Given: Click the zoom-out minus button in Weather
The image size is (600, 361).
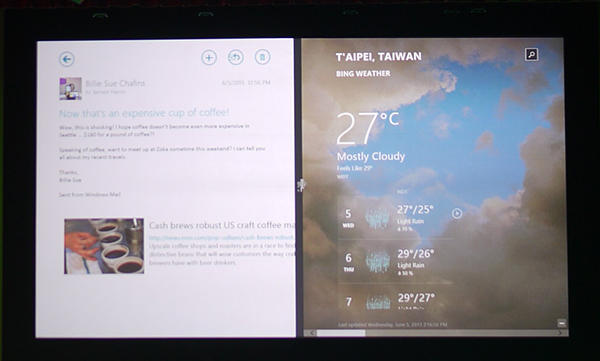Looking at the screenshot, I should click(x=561, y=323).
